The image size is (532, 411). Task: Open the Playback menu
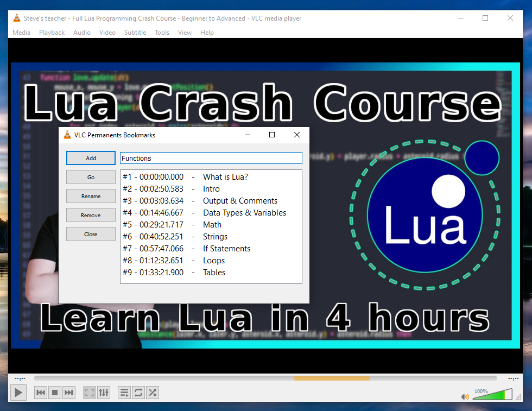tap(52, 33)
